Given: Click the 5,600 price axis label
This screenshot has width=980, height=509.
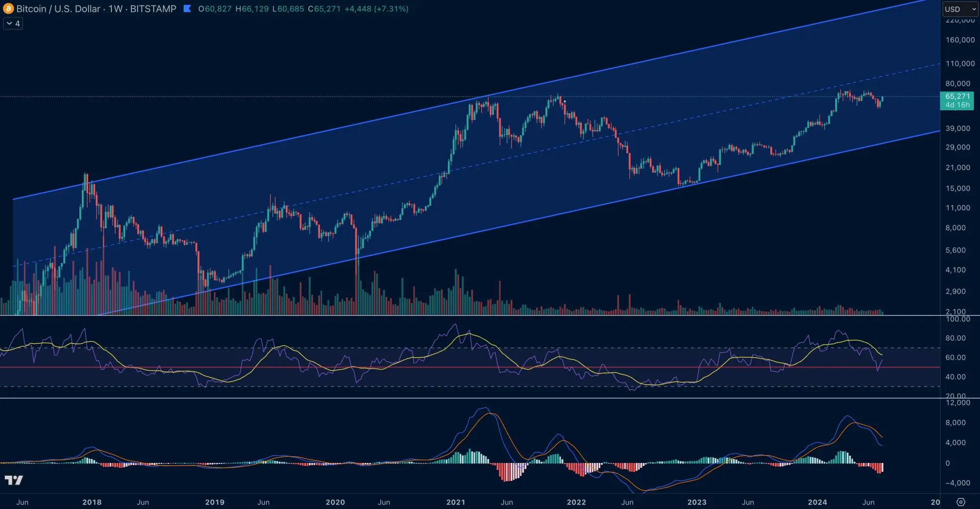Looking at the screenshot, I should click(x=955, y=250).
